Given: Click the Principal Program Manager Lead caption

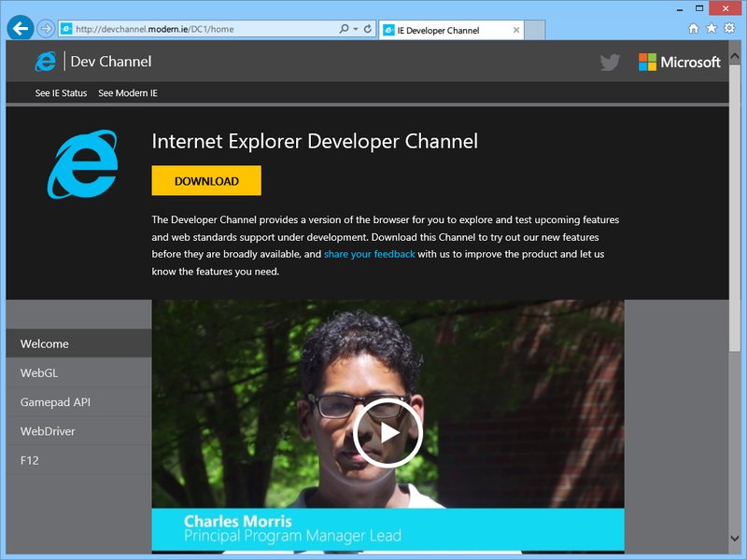Looking at the screenshot, I should (292, 536).
